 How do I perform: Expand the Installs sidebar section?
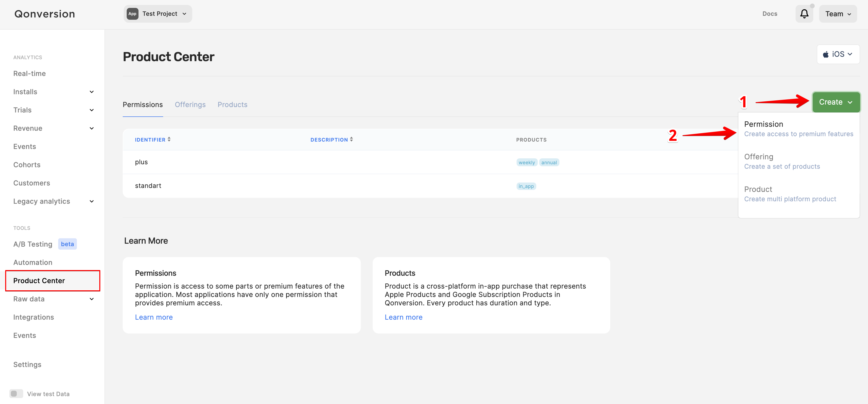[x=91, y=92]
